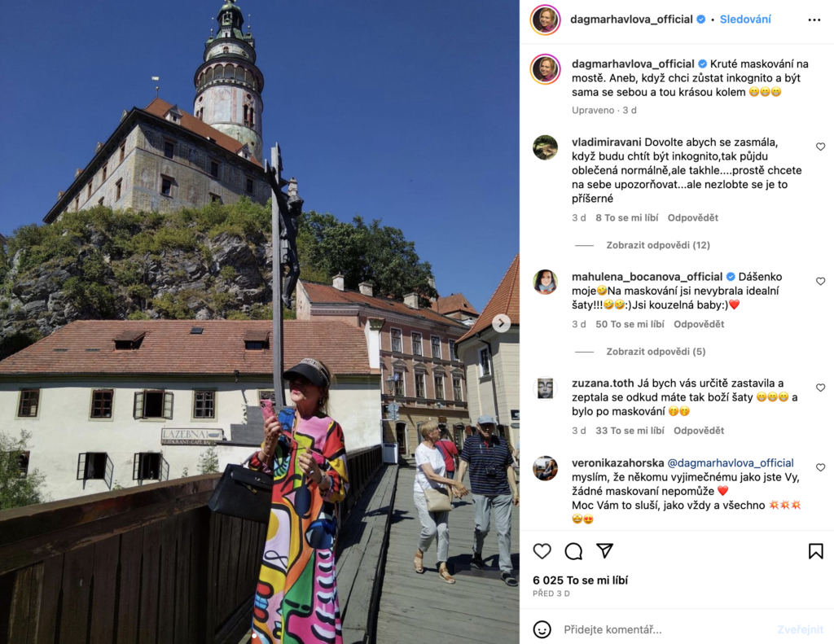Image resolution: width=834 pixels, height=644 pixels.
Task: Save the post with the bookmark icon
Action: click(x=815, y=551)
